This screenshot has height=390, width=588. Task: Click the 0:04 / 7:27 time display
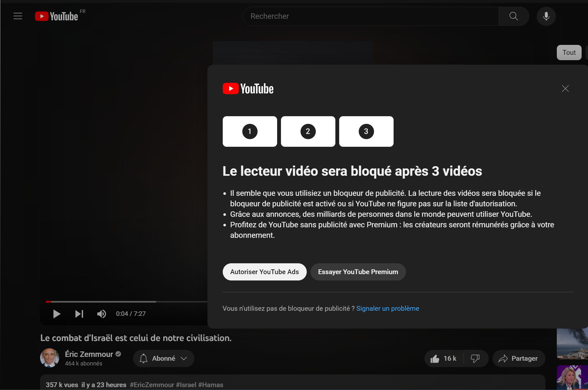[x=131, y=314]
